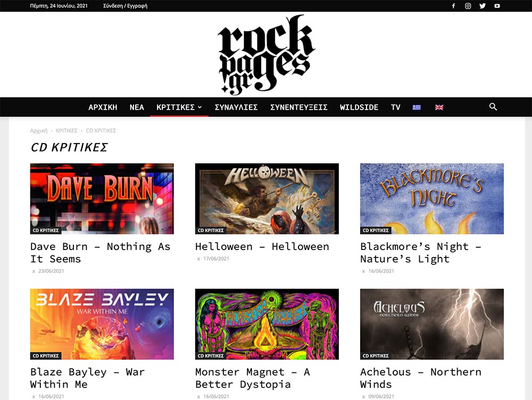Switch language with the Greek flag
This screenshot has height=400, width=532.
(x=417, y=107)
